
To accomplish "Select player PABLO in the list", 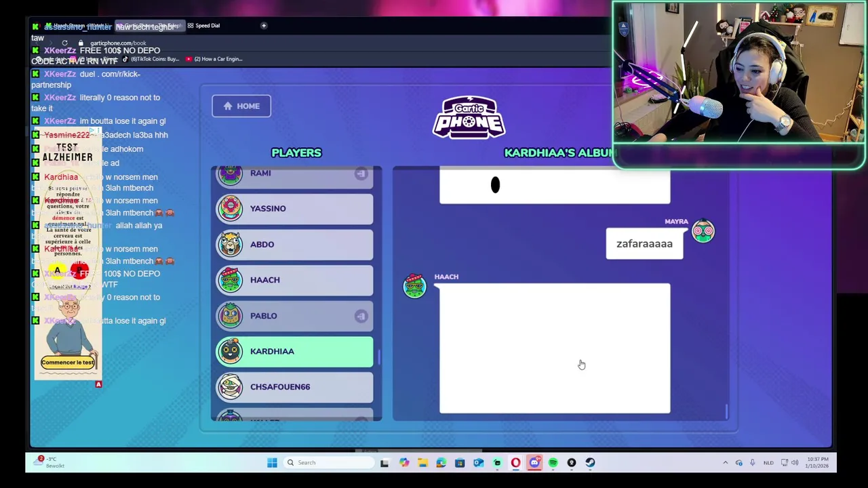I will tap(295, 316).
